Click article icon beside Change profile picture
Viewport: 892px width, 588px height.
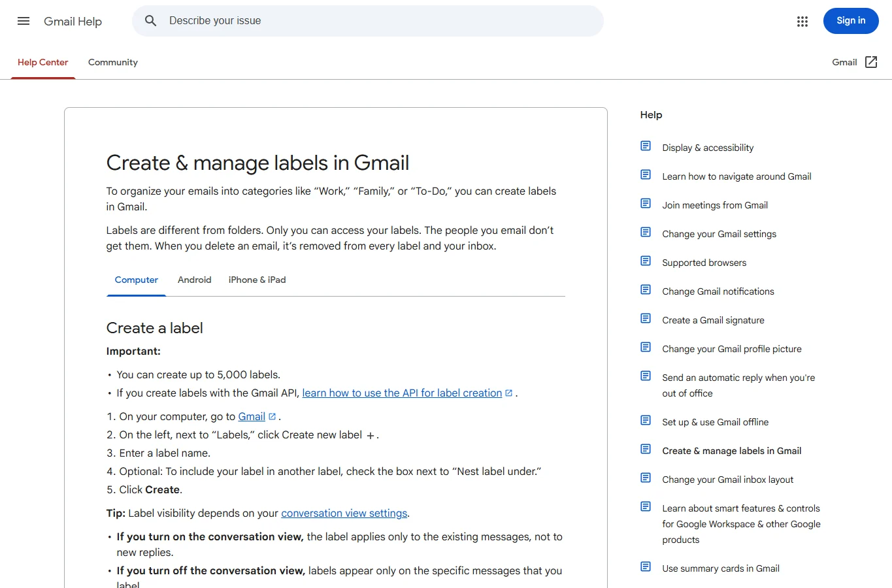point(646,347)
